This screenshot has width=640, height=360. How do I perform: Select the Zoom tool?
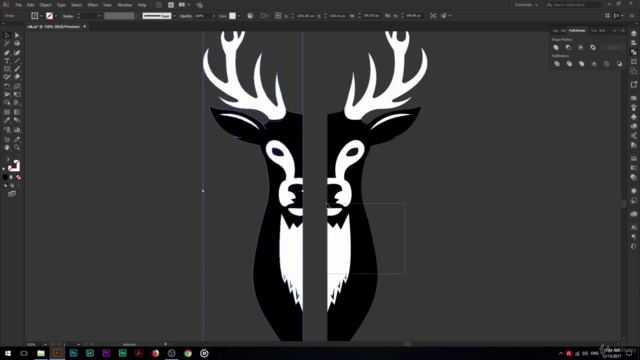pyautogui.click(x=17, y=147)
